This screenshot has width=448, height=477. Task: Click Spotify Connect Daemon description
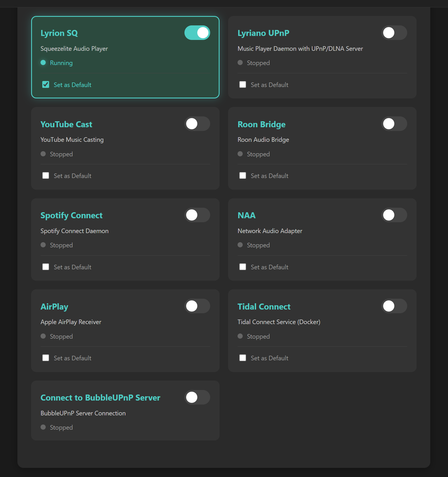[75, 231]
